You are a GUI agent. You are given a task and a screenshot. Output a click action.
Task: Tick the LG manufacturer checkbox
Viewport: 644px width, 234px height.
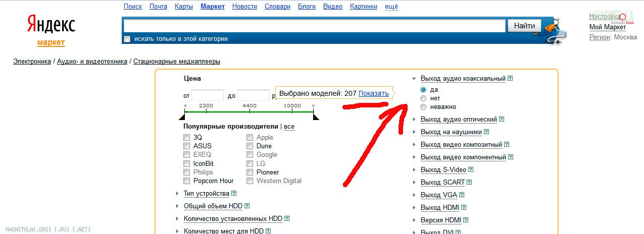(x=250, y=163)
